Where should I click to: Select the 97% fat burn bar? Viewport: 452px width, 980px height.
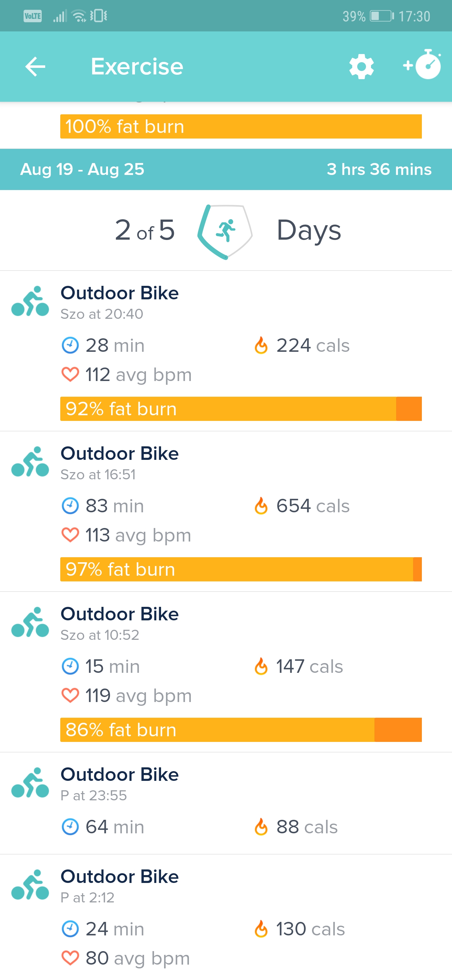[x=241, y=569]
